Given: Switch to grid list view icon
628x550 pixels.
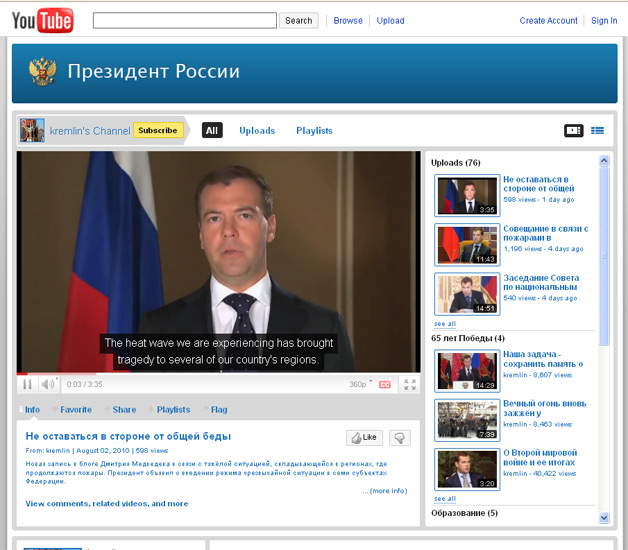Looking at the screenshot, I should (597, 131).
